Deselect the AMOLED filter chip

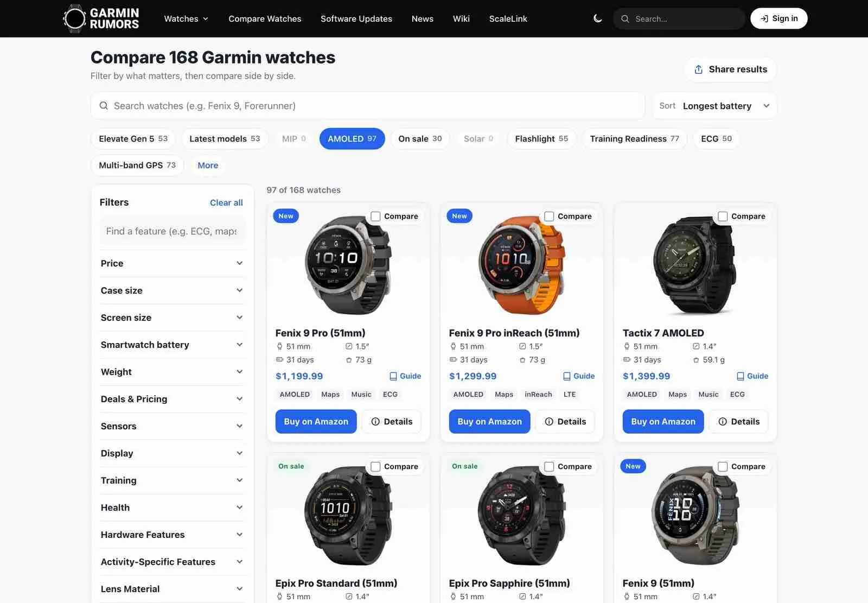pyautogui.click(x=352, y=138)
